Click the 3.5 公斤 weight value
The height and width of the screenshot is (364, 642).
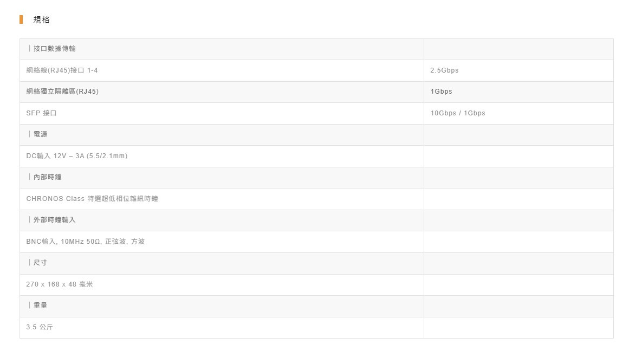click(x=40, y=327)
